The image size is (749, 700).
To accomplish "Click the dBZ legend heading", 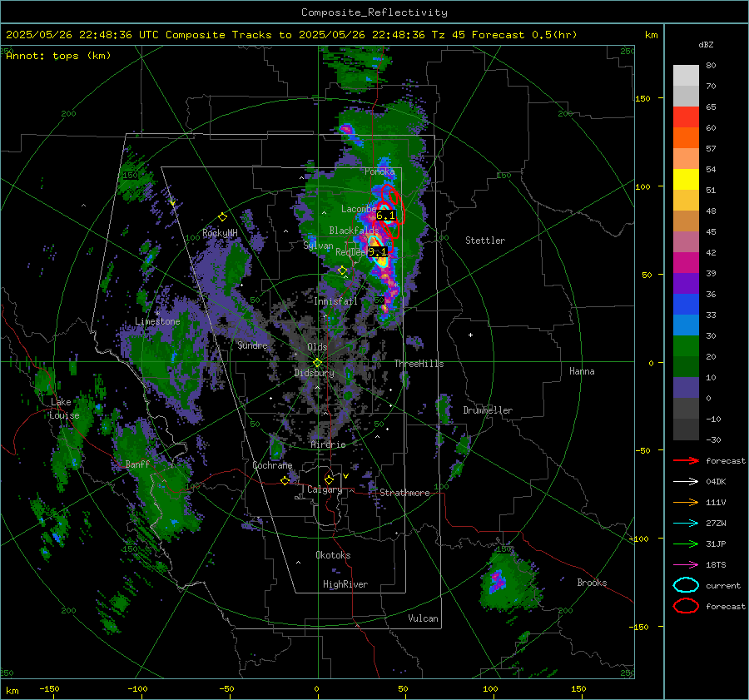I will [706, 44].
